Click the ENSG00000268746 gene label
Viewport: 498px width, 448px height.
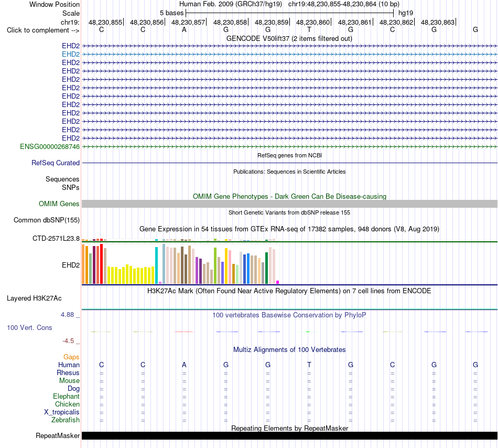tap(50, 146)
